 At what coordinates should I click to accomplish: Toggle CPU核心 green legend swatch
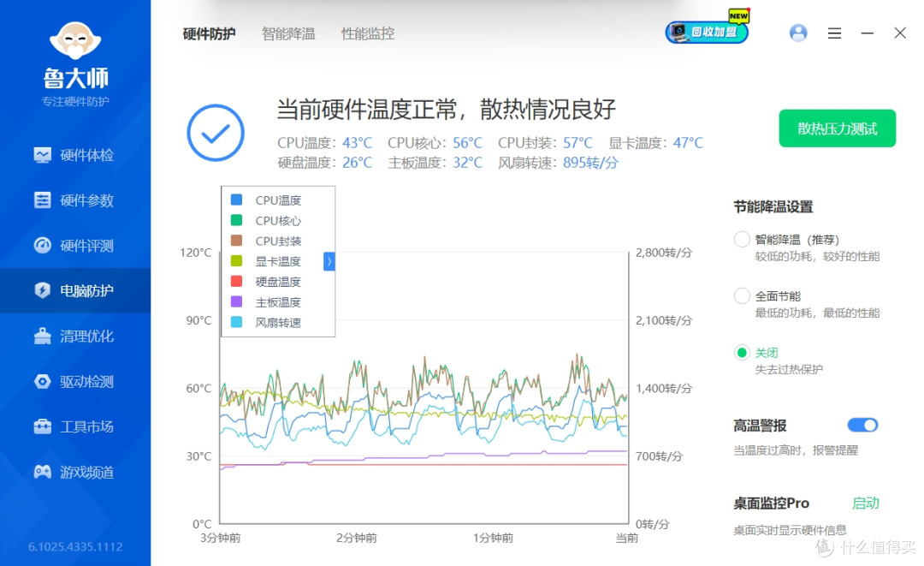(236, 220)
